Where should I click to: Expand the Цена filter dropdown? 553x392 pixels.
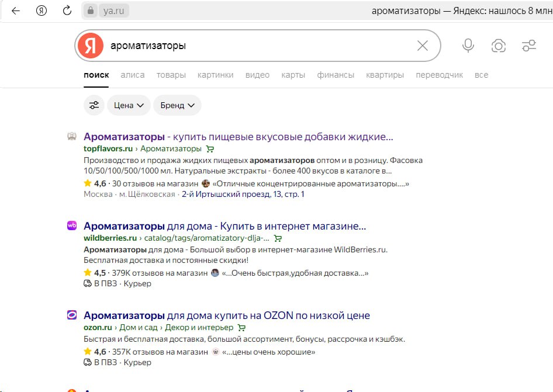pyautogui.click(x=129, y=105)
